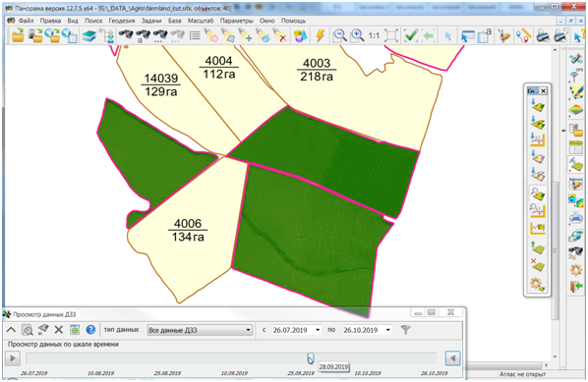Start timeline playback with the play button
The image size is (588, 382).
point(13,358)
